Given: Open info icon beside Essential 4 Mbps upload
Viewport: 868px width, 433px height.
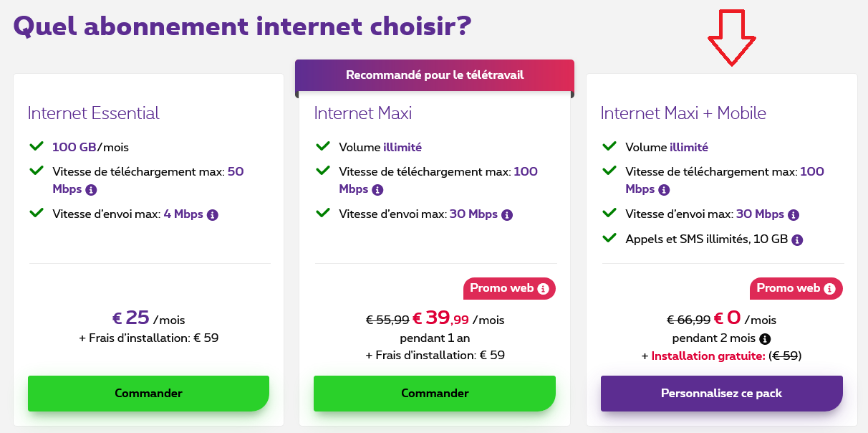Looking at the screenshot, I should click(x=213, y=214).
